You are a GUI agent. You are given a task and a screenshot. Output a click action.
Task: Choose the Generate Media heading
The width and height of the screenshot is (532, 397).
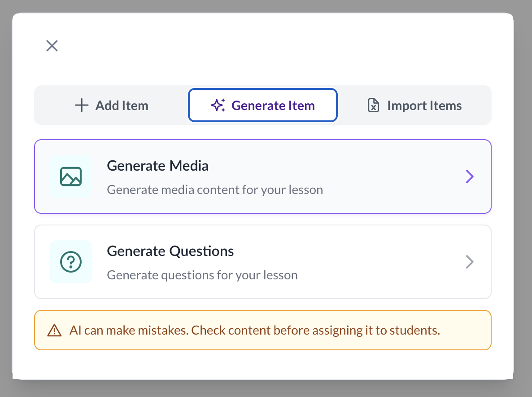pos(158,166)
